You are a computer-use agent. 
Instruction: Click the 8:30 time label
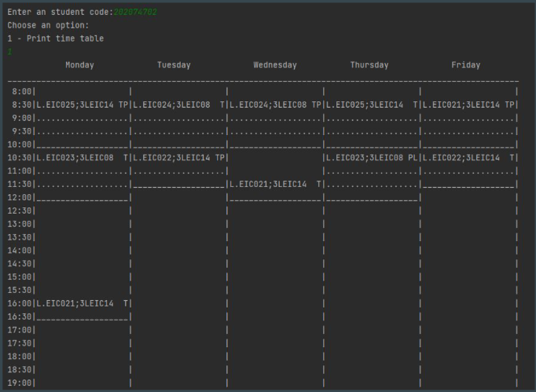[x=21, y=104]
